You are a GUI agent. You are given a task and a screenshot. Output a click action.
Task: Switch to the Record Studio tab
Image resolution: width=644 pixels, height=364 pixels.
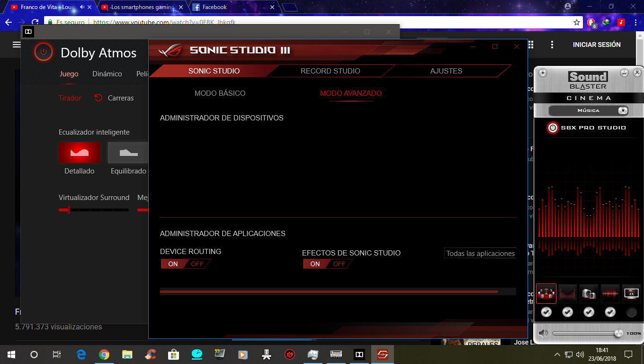(330, 71)
